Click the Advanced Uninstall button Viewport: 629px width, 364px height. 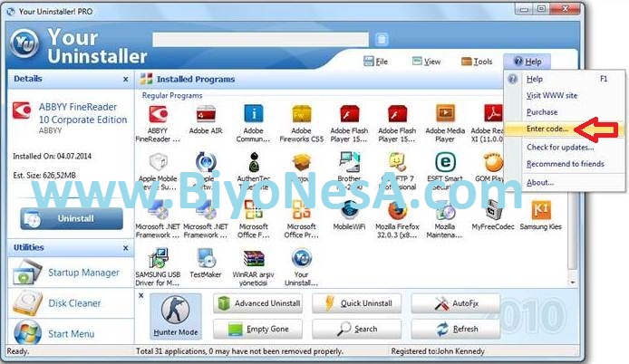pos(258,303)
